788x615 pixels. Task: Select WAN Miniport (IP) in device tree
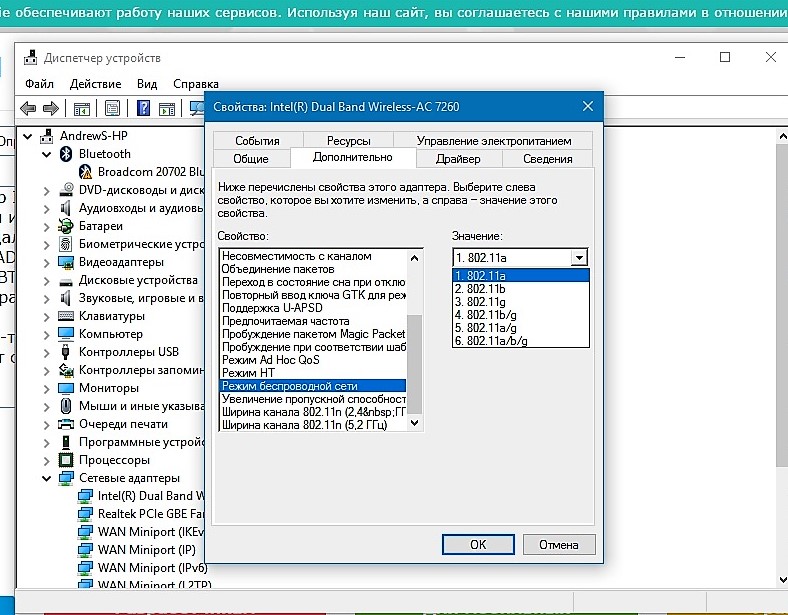click(x=146, y=550)
